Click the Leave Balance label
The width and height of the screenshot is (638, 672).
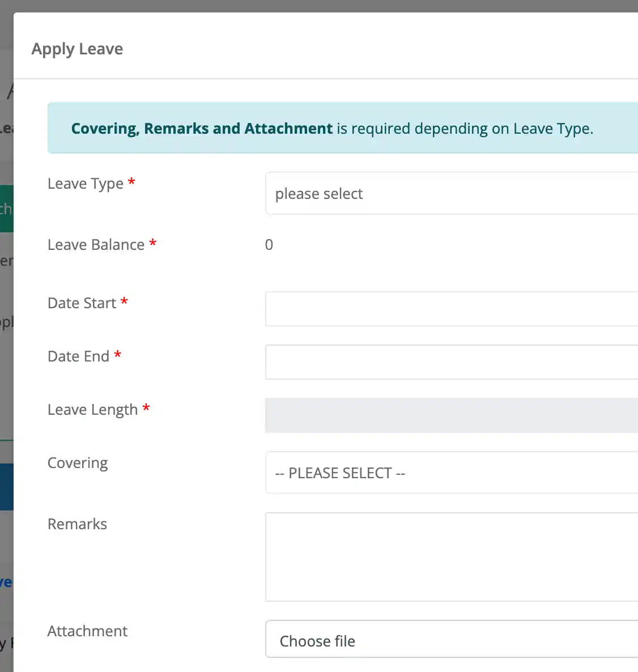click(96, 245)
